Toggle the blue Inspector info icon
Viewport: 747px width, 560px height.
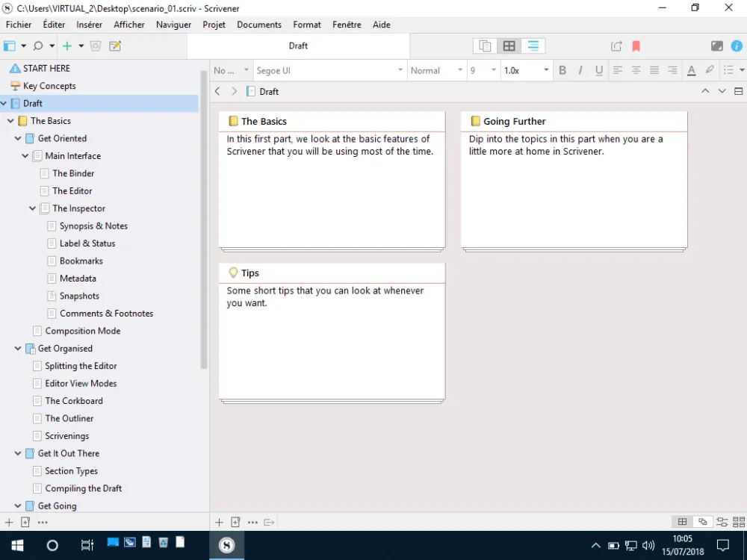tap(737, 46)
